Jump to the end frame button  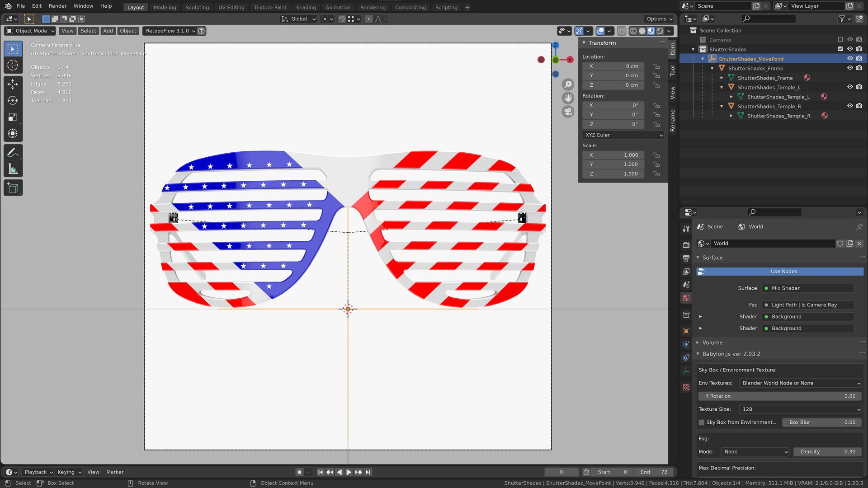(x=368, y=472)
